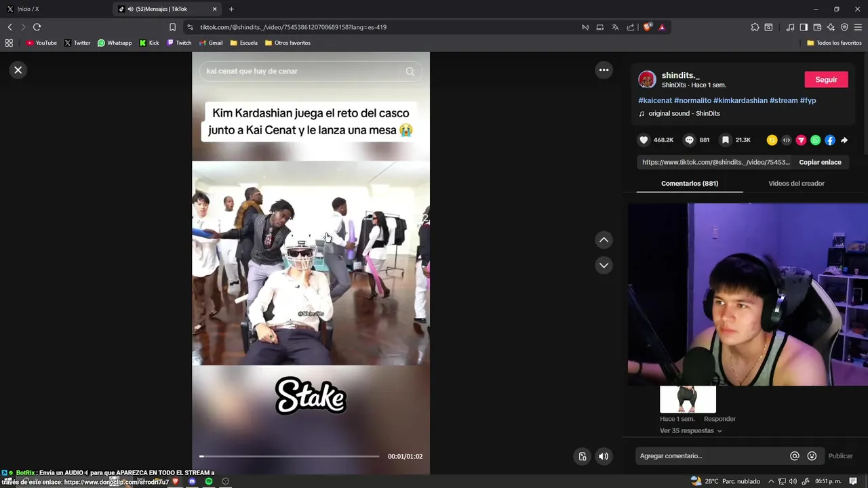This screenshot has height=488, width=868.
Task: Translate page icon in address bar
Action: (615, 27)
